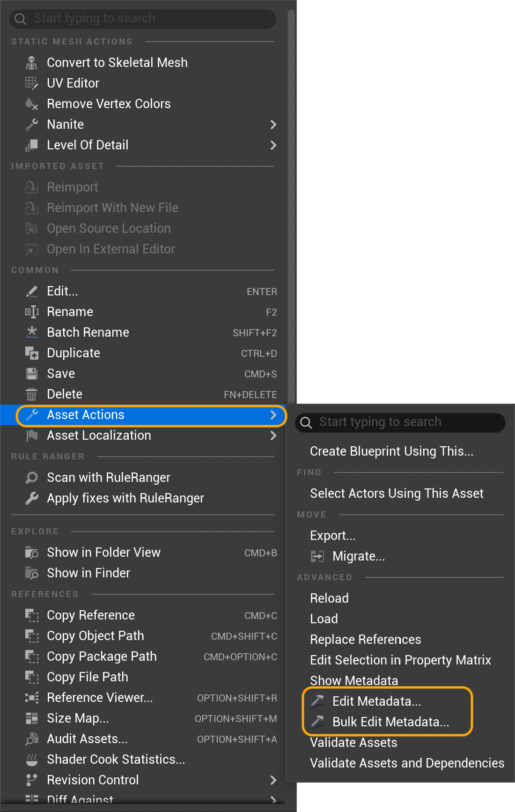Click the Rename icon

pos(31,312)
